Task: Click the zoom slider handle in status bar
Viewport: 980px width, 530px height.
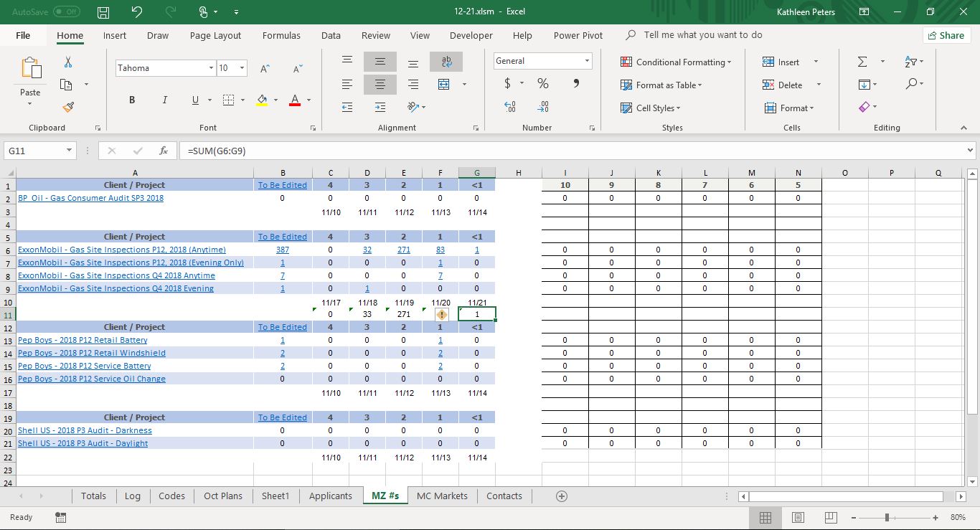Action: click(x=887, y=517)
